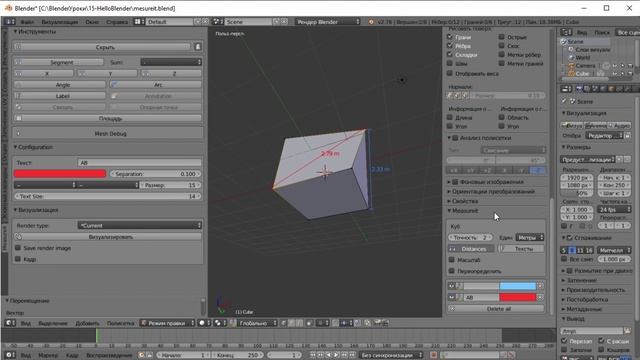The width and height of the screenshot is (640, 360).
Task: Click the Конец end frame field
Action: click(x=238, y=355)
